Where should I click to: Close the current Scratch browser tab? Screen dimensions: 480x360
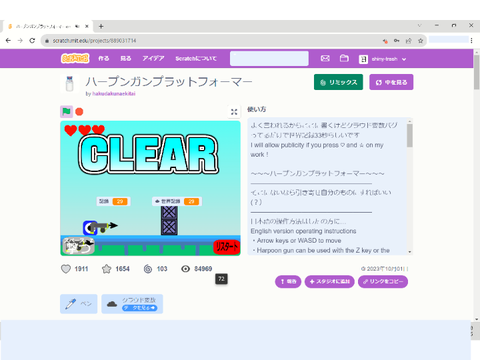click(87, 26)
